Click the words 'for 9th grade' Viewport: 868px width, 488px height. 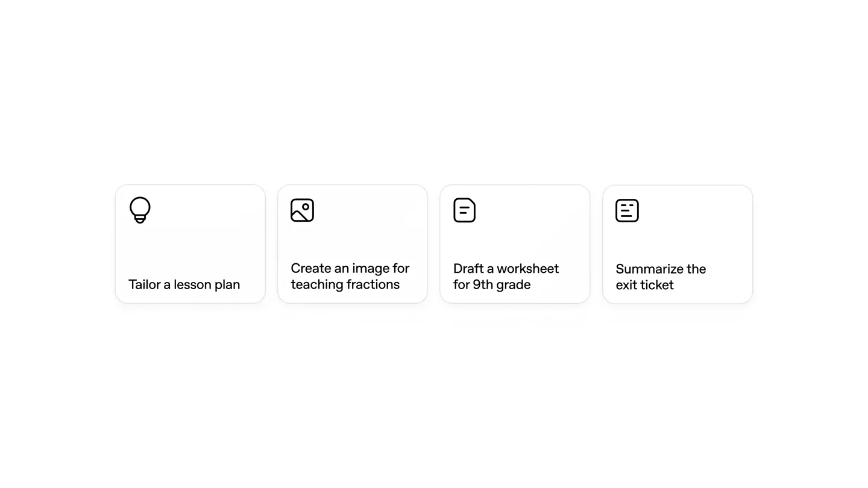click(x=492, y=284)
